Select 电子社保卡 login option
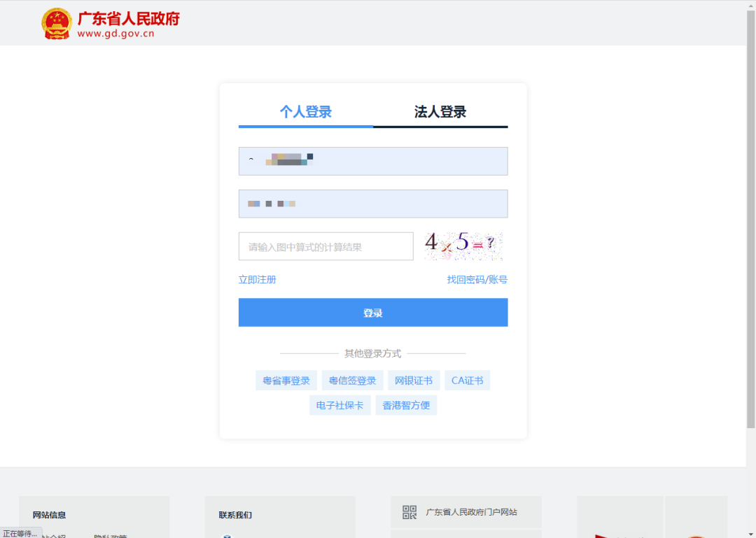 339,404
